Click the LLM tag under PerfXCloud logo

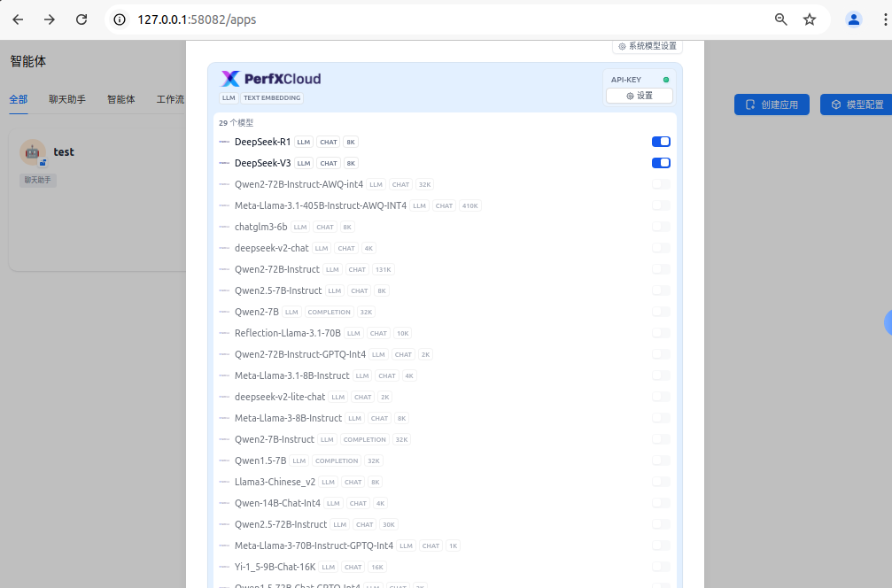pyautogui.click(x=229, y=97)
